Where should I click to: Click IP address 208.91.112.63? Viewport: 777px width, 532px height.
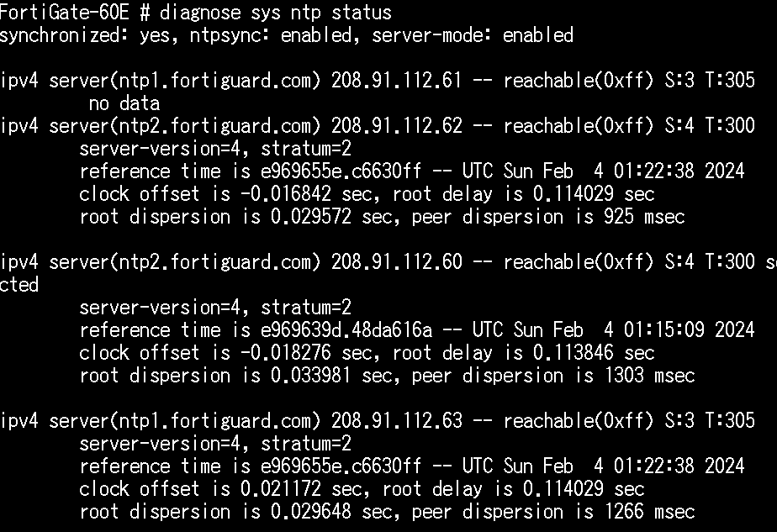[x=396, y=421]
